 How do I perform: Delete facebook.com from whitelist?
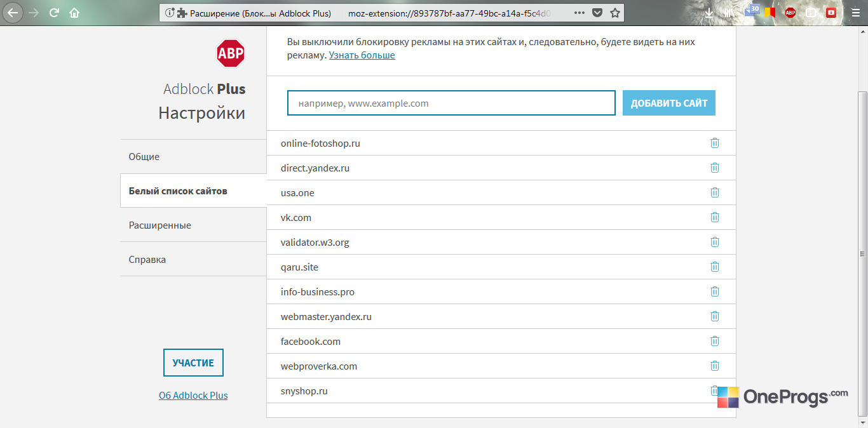[x=715, y=341]
